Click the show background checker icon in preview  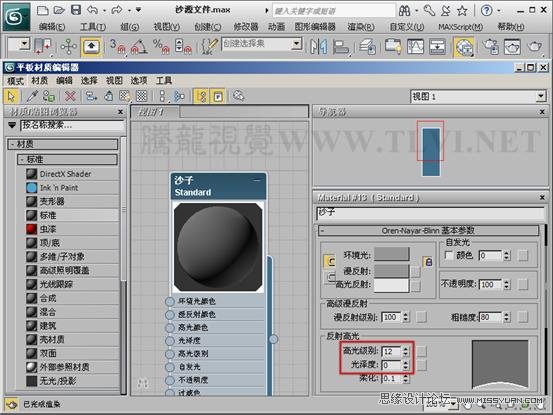(x=141, y=96)
